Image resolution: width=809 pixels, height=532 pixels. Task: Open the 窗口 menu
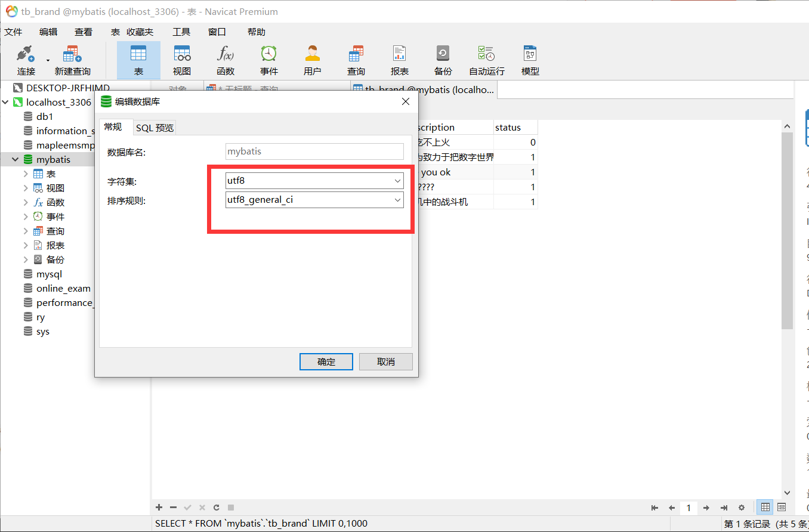click(217, 32)
